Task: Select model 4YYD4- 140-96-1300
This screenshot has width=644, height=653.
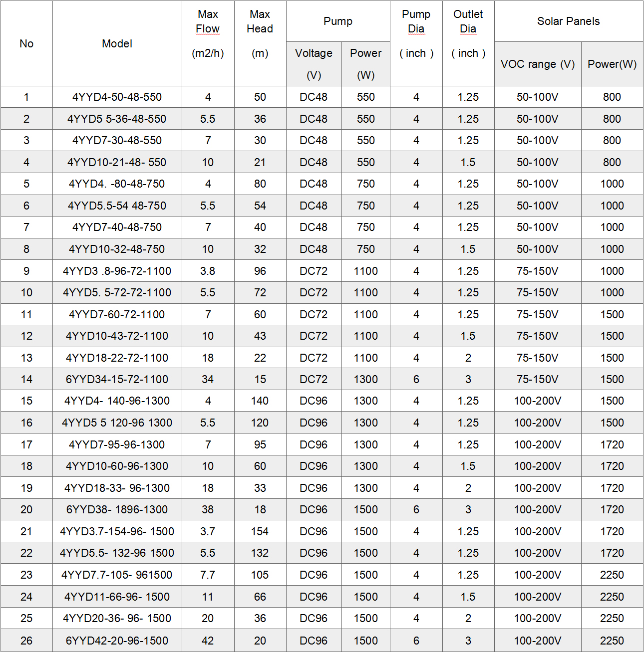Action: click(x=117, y=401)
